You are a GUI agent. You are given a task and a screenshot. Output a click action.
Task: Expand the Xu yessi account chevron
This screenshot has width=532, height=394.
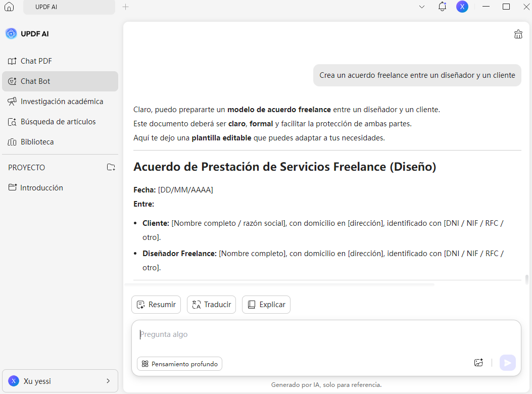point(108,381)
